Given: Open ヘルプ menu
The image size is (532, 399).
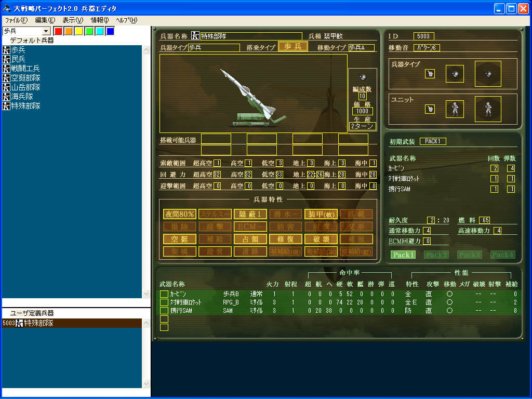Looking at the screenshot, I should [126, 20].
